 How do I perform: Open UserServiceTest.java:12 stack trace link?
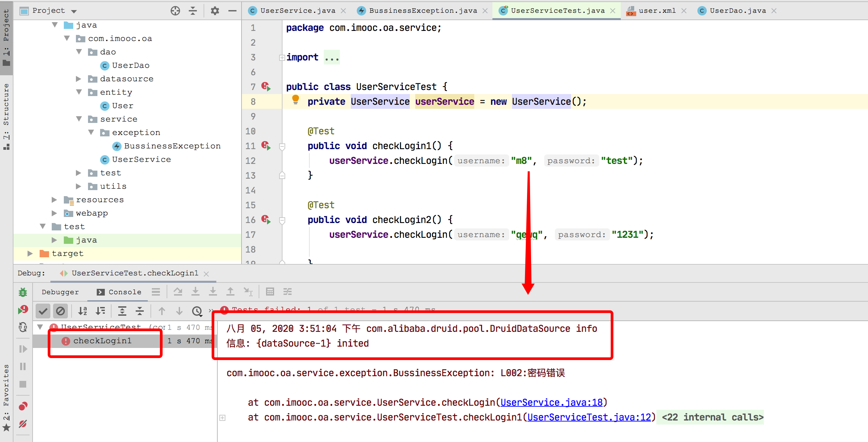point(589,417)
